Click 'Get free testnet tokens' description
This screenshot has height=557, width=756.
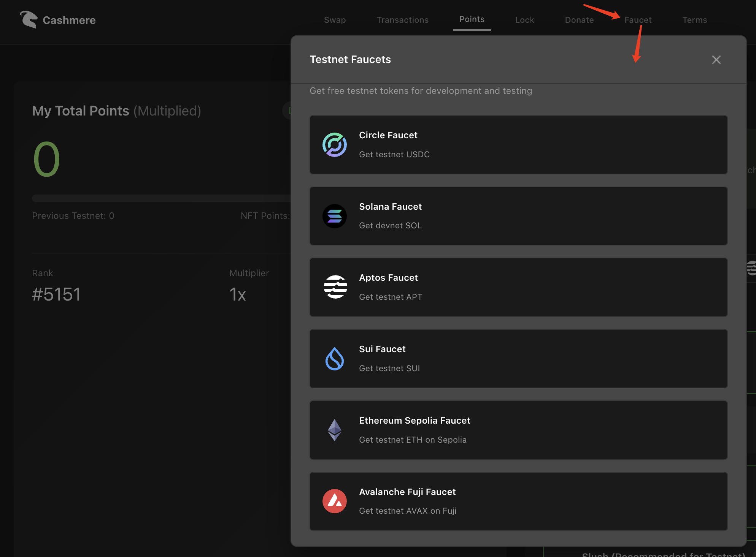[421, 91]
